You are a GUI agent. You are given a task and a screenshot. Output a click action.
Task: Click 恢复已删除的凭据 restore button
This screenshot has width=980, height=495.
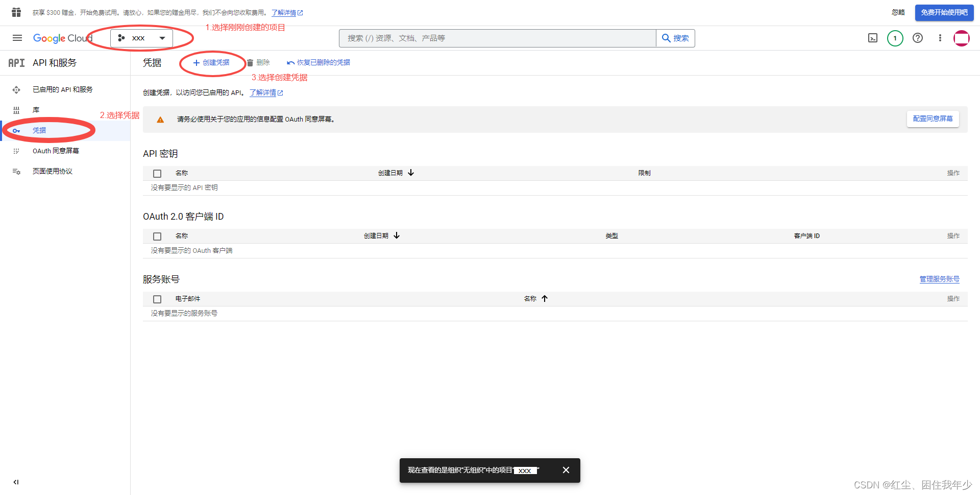(x=318, y=62)
